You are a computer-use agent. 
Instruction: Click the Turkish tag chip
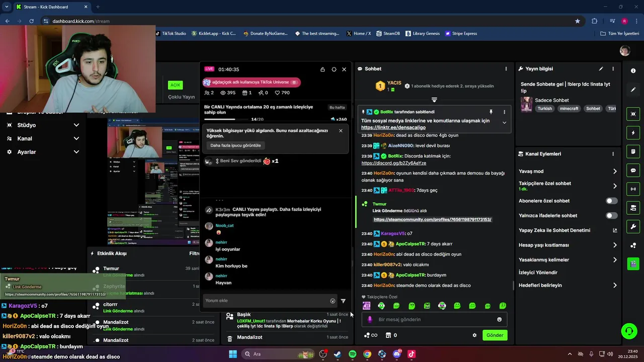(544, 109)
